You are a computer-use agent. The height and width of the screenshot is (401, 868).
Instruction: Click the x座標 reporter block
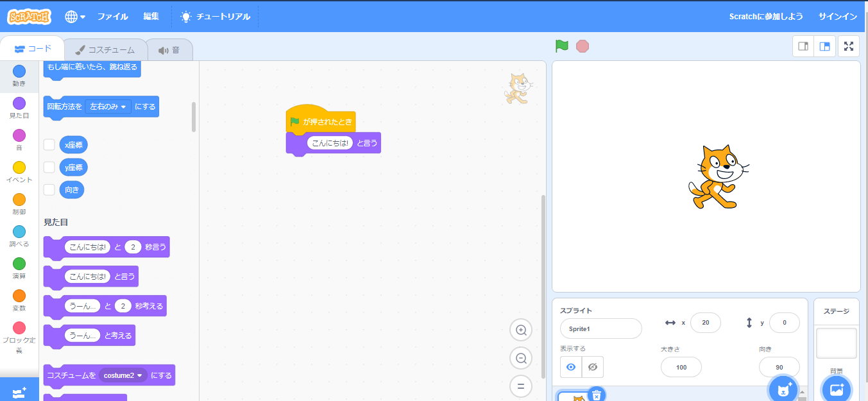tap(74, 145)
